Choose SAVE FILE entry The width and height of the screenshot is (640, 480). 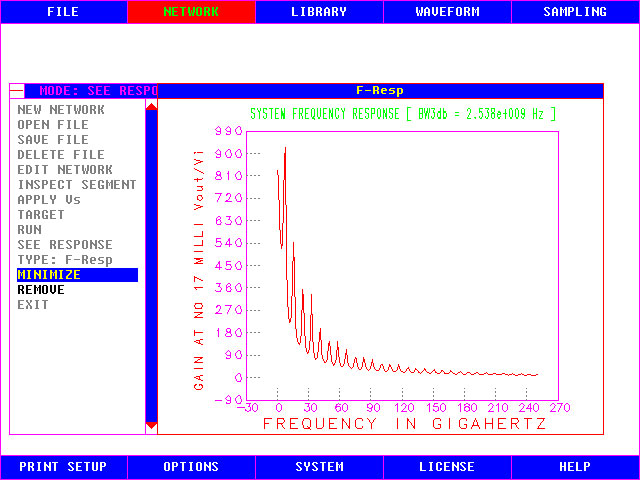click(x=53, y=140)
